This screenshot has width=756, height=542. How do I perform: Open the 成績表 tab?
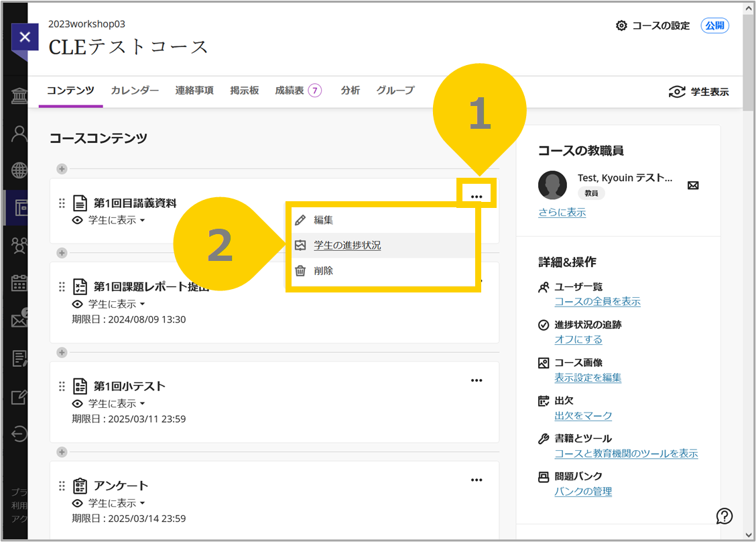click(290, 91)
